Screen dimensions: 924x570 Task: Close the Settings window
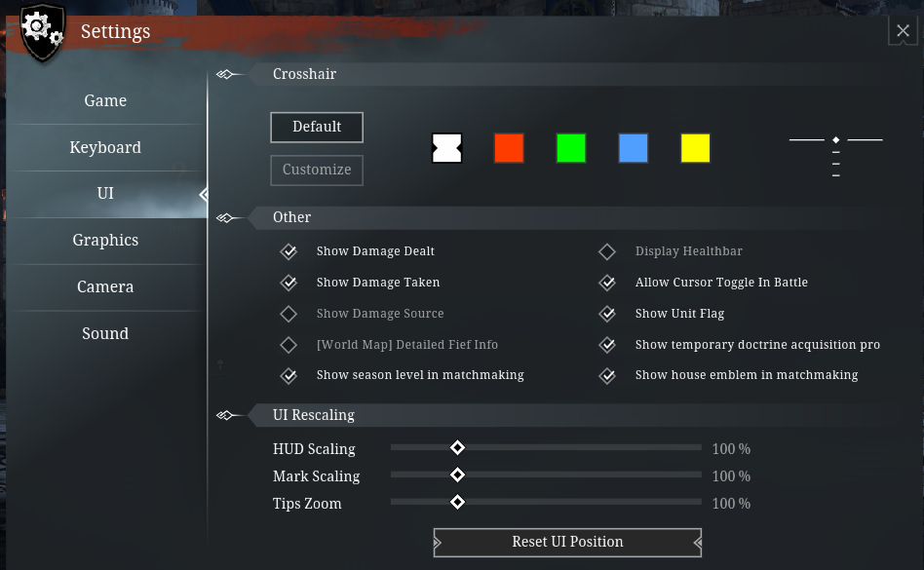point(903,30)
